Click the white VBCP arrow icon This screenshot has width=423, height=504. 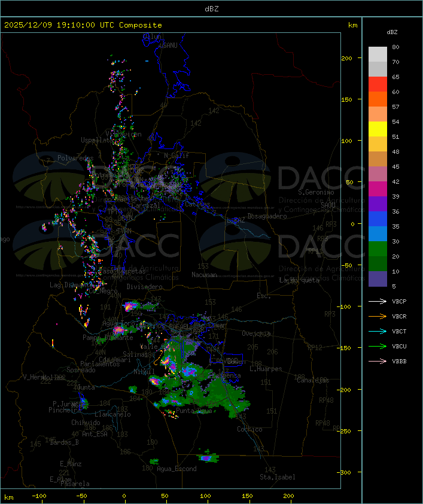pos(378,301)
